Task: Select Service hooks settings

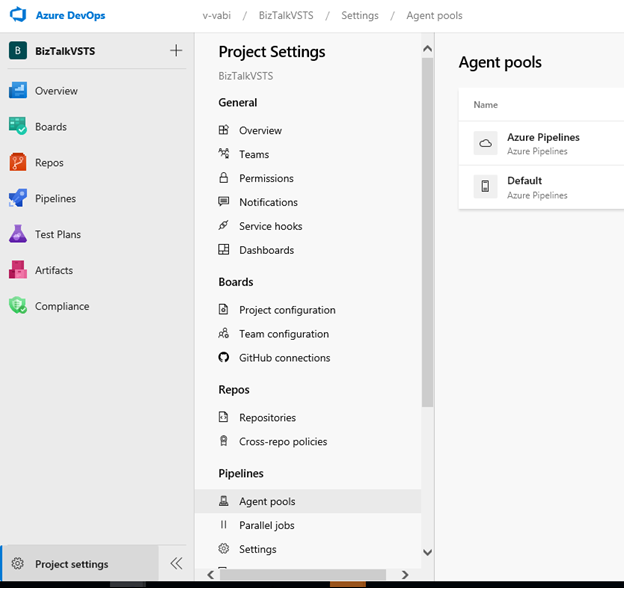Action: click(x=270, y=226)
